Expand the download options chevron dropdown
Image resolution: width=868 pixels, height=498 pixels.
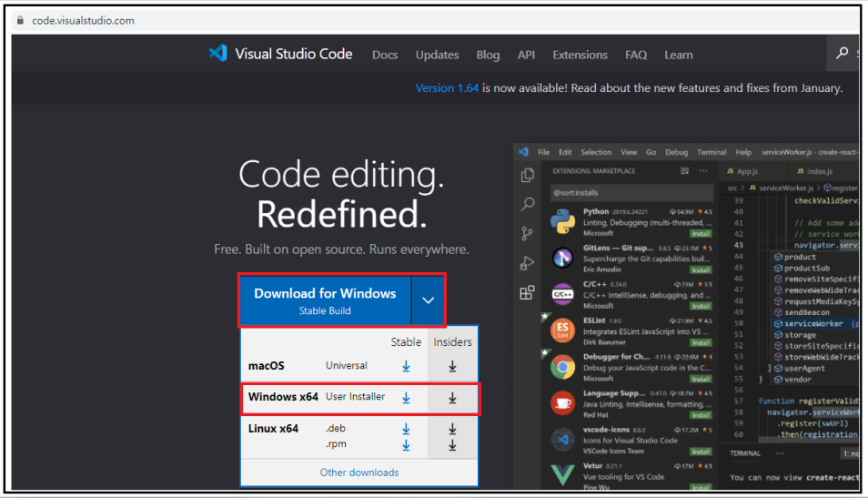(428, 300)
